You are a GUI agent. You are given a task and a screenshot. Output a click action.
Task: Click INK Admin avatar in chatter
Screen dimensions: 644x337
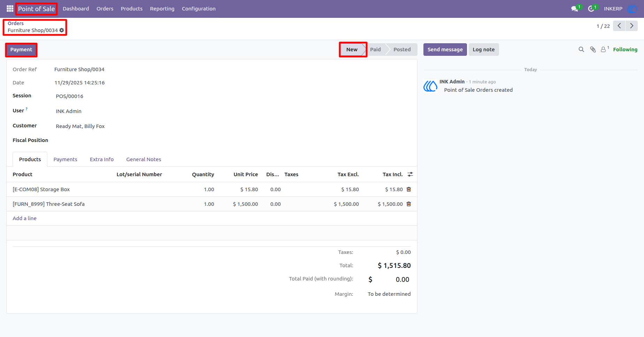pyautogui.click(x=430, y=86)
